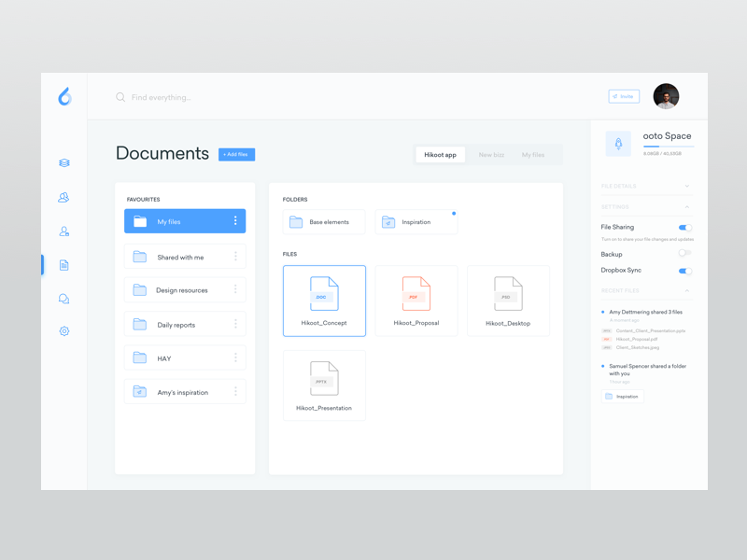
Task: Disable the File Sharing toggle
Action: point(684,228)
